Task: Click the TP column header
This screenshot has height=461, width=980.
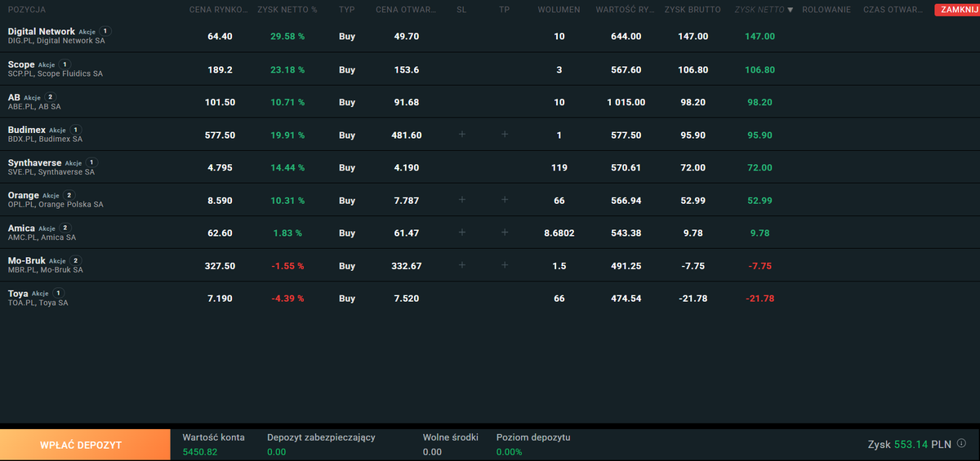Action: (505, 10)
